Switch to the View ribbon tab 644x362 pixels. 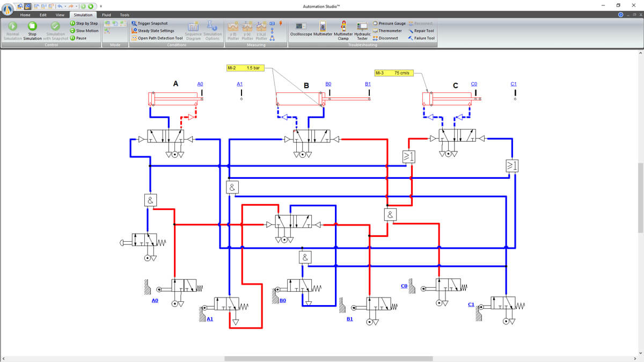tap(60, 15)
